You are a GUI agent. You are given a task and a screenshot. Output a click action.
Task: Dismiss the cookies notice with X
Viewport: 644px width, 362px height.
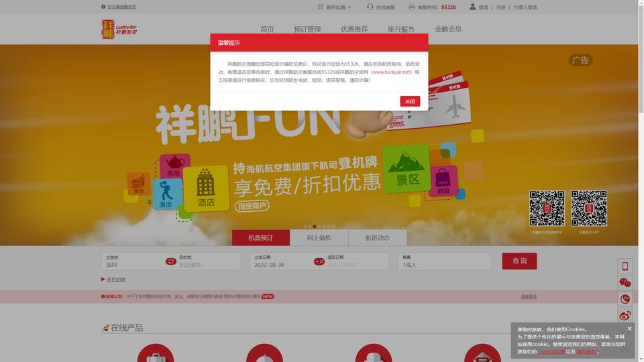(629, 328)
